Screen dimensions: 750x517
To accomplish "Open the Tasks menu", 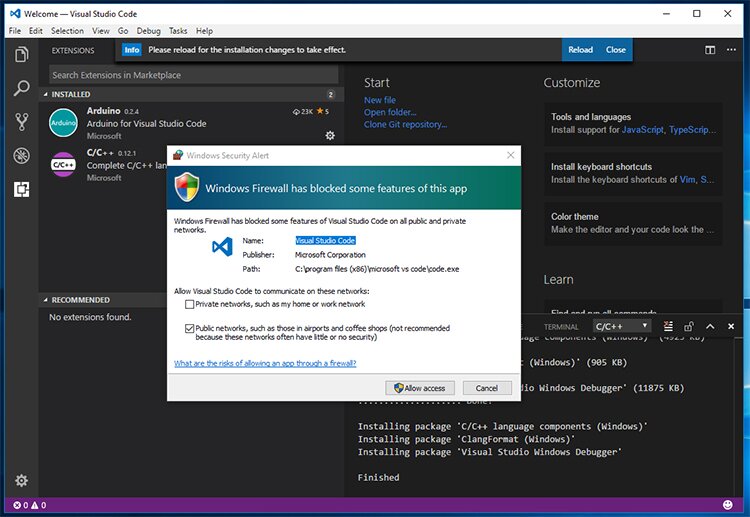I will [178, 31].
